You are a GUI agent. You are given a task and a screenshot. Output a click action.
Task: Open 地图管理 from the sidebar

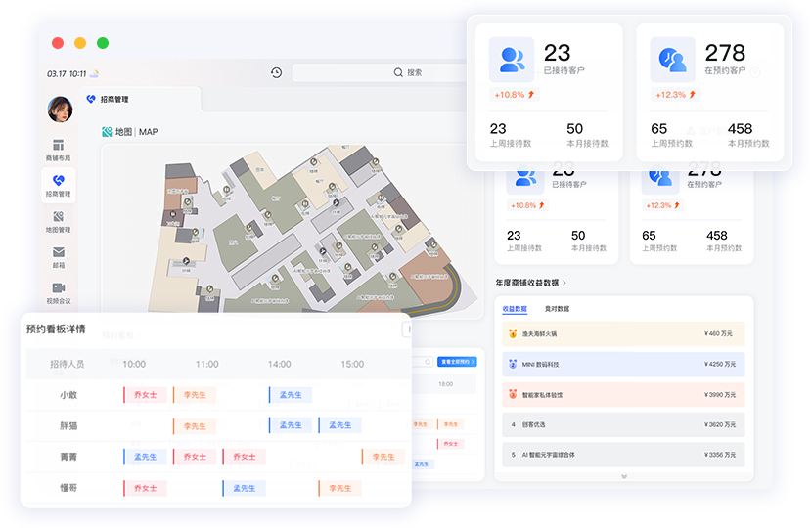58,221
